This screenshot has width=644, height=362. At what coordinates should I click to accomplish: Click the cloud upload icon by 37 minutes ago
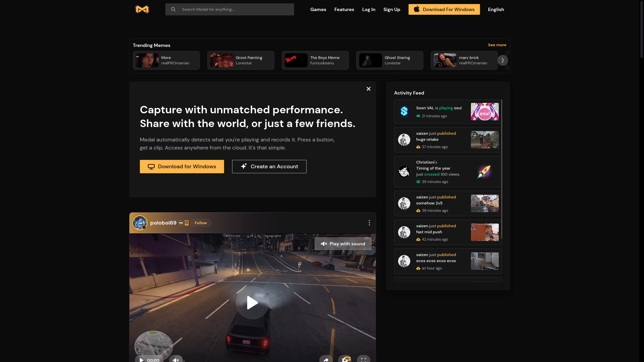(x=418, y=147)
